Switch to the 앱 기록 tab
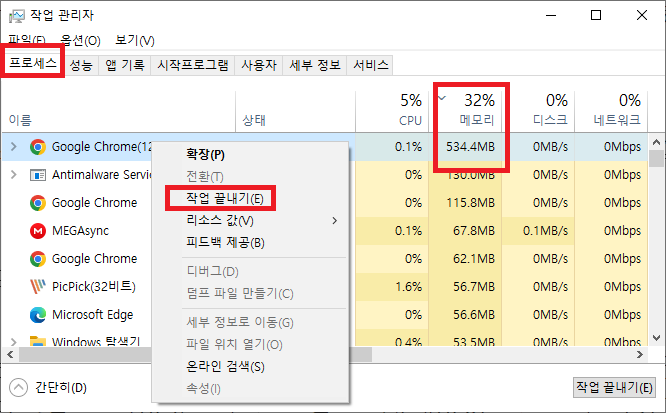Screen dimensions: 666x413 [x=124, y=65]
